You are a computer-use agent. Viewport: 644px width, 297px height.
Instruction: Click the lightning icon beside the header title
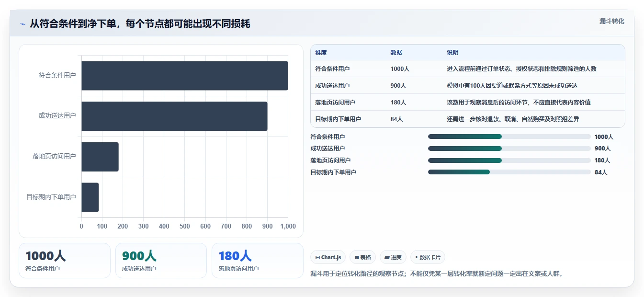click(23, 24)
